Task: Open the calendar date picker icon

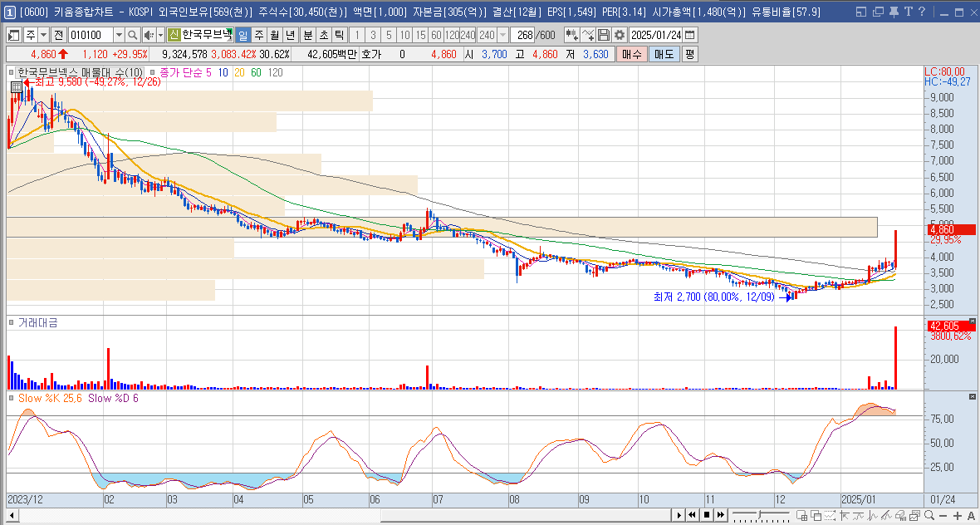Action: tap(688, 35)
